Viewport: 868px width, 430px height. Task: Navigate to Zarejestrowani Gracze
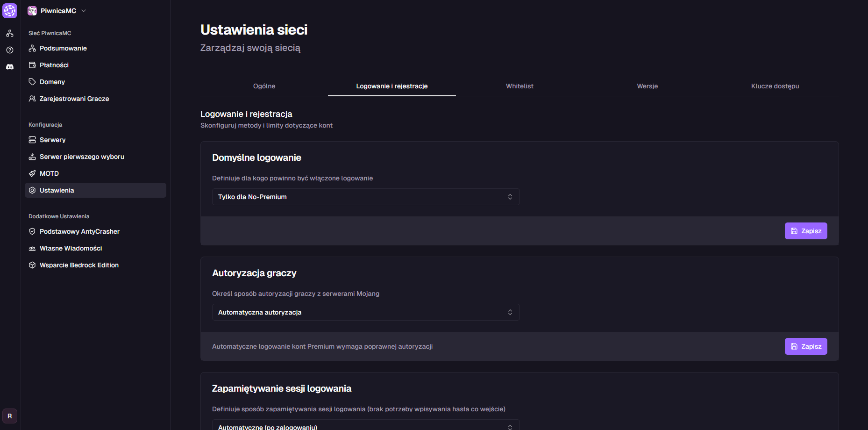point(74,99)
